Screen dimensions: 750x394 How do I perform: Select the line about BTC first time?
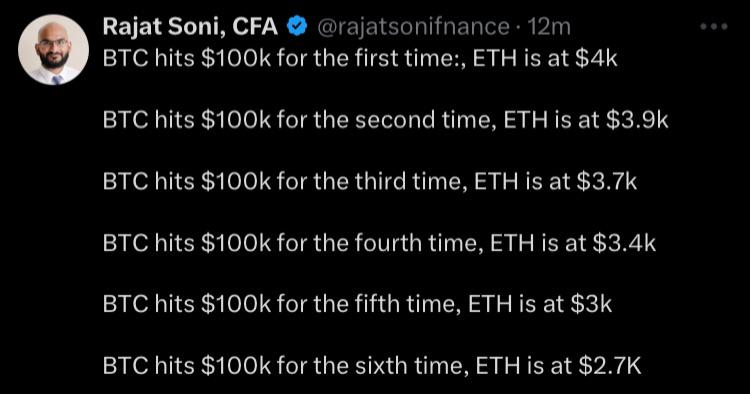click(x=360, y=58)
